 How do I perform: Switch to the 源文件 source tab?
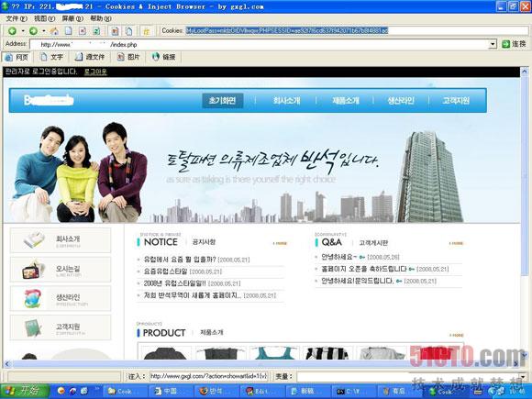tap(90, 57)
